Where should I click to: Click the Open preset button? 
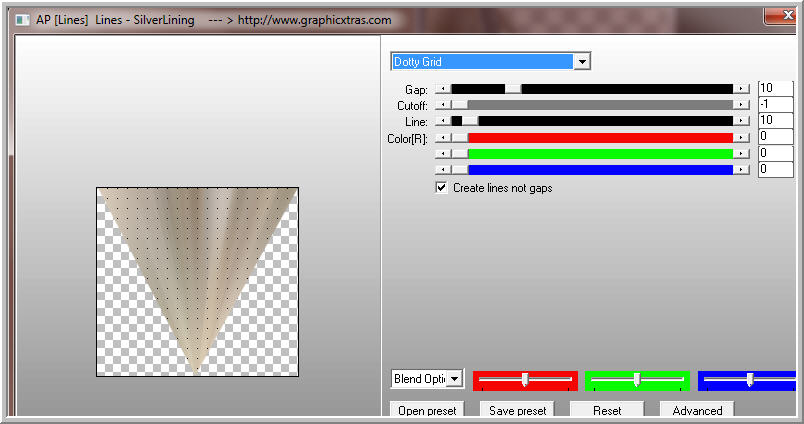(427, 411)
